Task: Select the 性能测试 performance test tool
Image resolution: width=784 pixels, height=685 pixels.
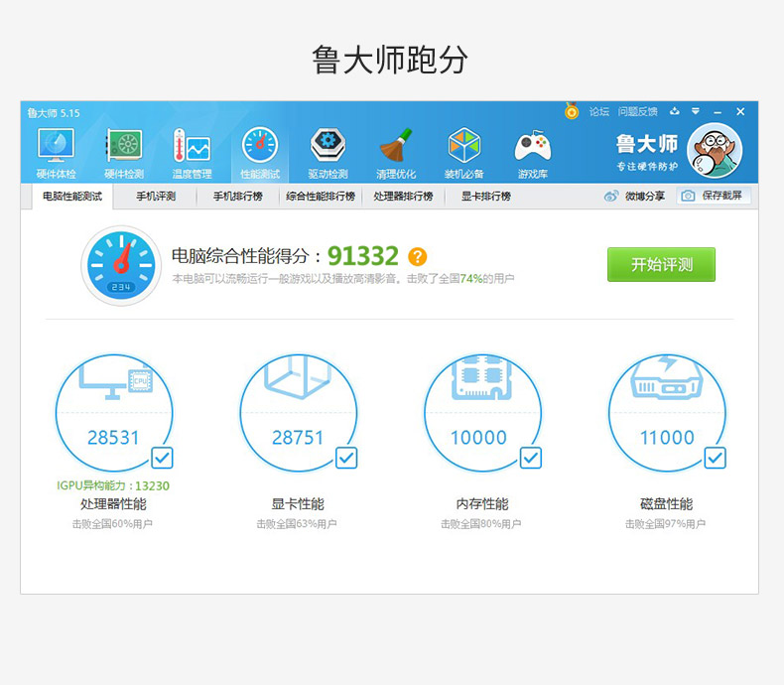Action: tap(260, 154)
